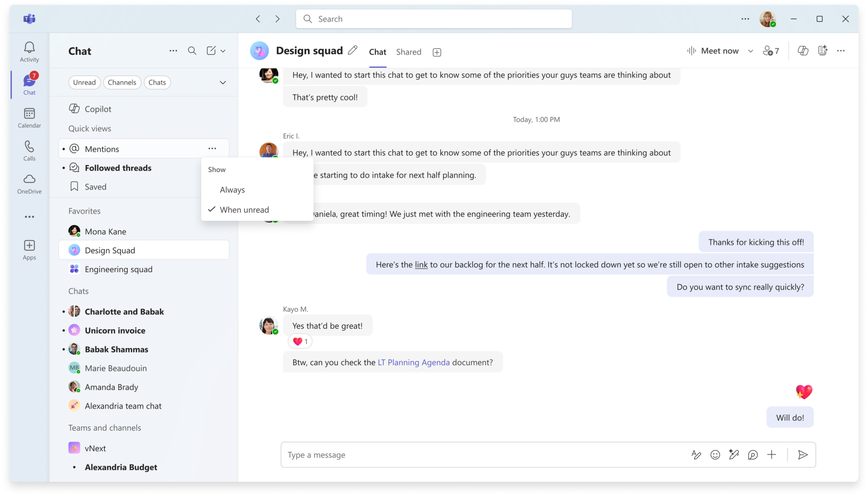Click the edit pencil next to Design squad
Screen dimensions: 868x496
pos(352,50)
